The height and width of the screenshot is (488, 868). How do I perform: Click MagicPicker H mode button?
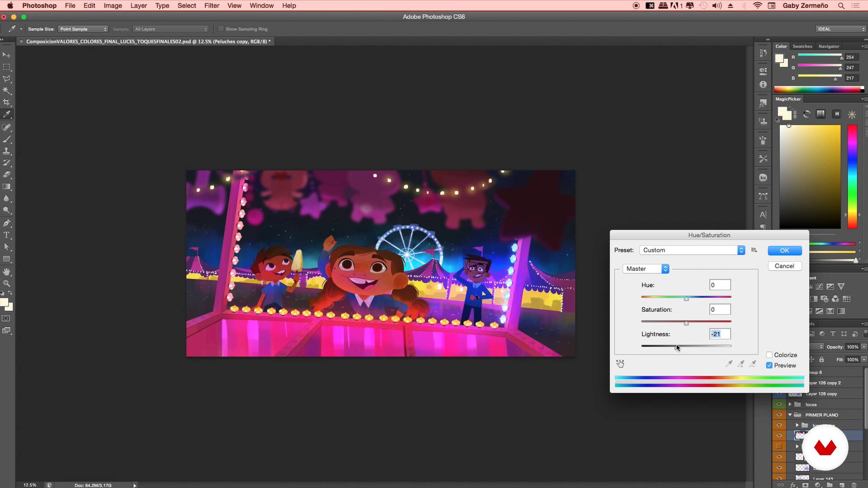pos(837,114)
